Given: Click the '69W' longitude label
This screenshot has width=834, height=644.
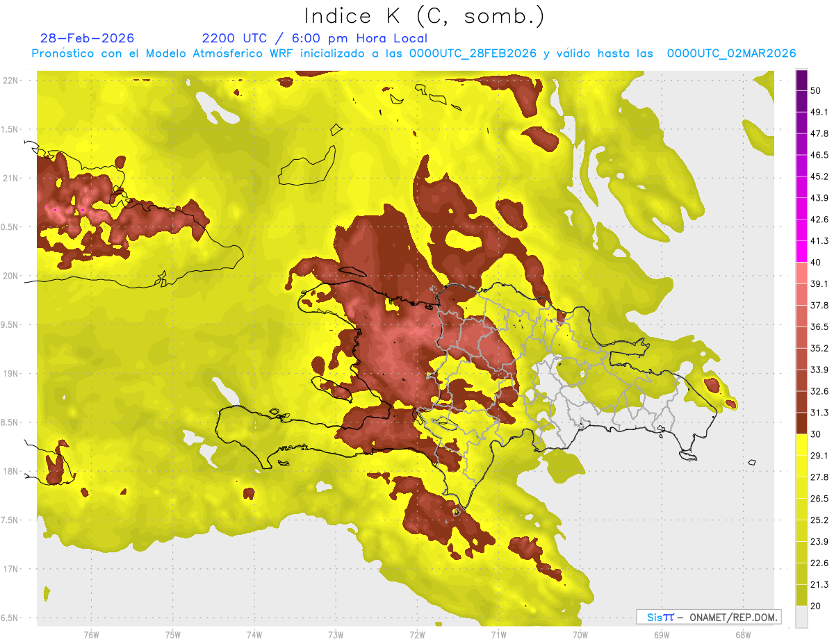Looking at the screenshot, I should click(662, 634).
